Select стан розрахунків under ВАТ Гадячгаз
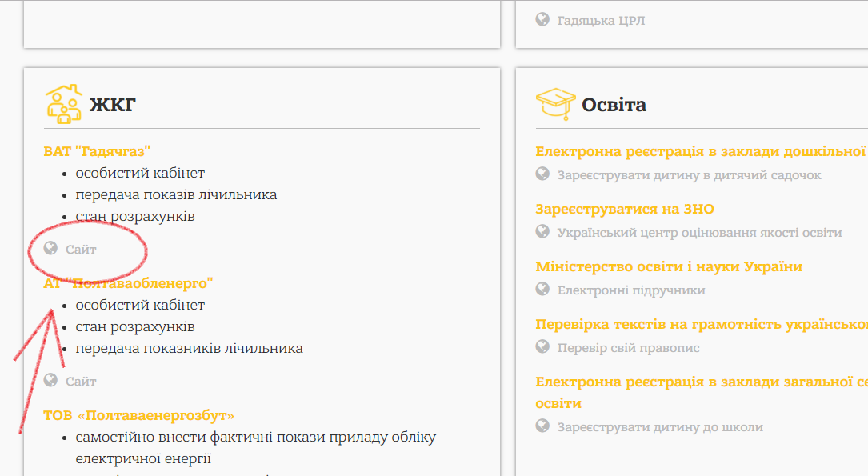 click(135, 217)
